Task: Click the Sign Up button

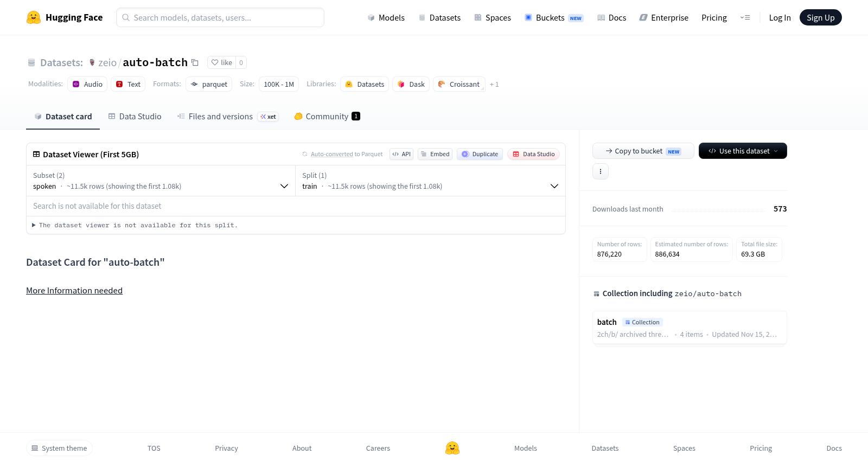Action: [821, 17]
